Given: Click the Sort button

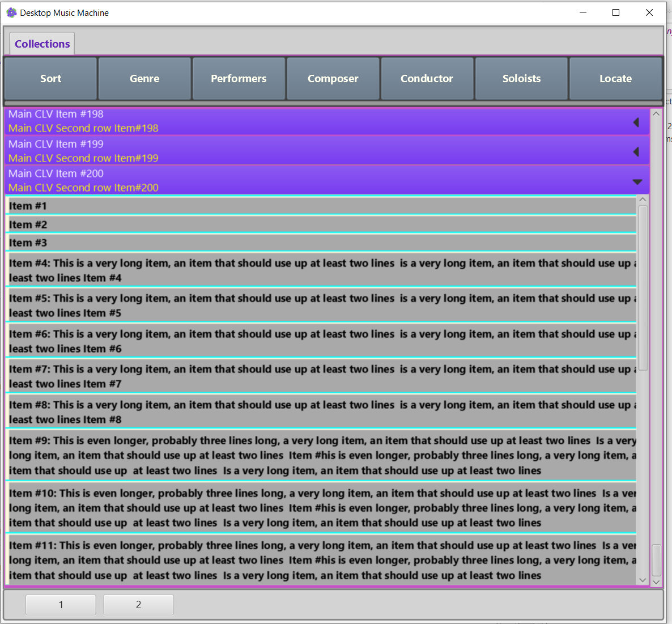Looking at the screenshot, I should coord(50,78).
